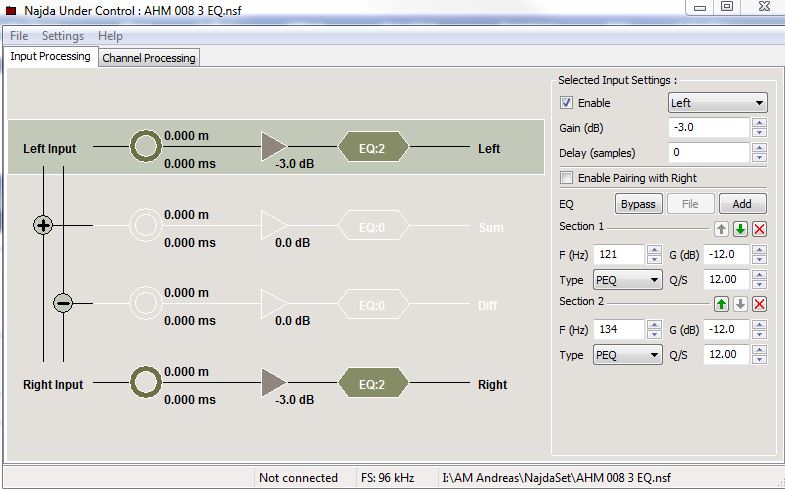This screenshot has width=785, height=489.
Task: Click Section 1 Q/S field
Action: coord(726,279)
